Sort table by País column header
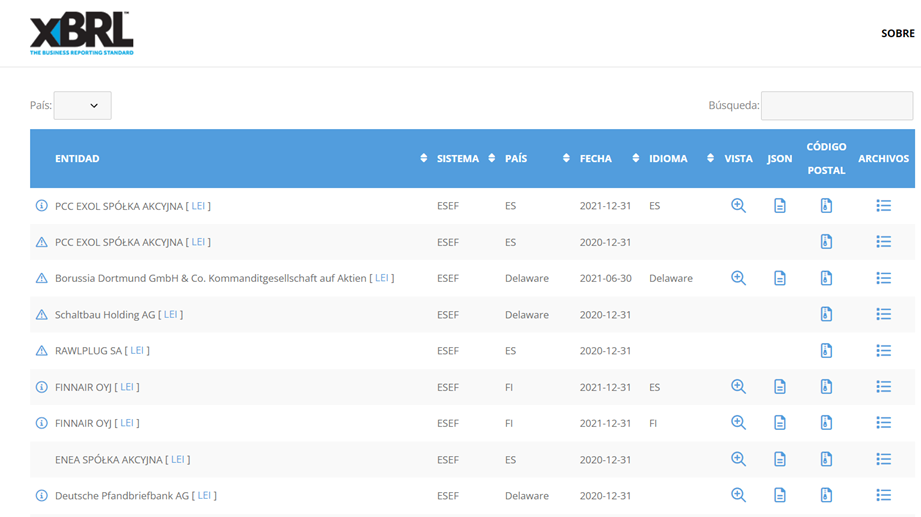 point(530,158)
